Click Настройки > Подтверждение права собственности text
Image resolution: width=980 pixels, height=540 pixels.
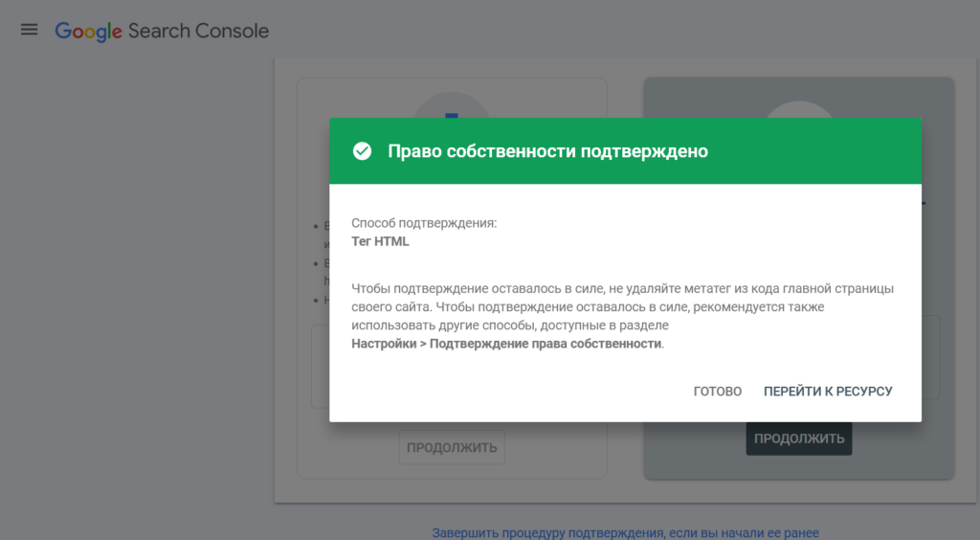click(506, 344)
